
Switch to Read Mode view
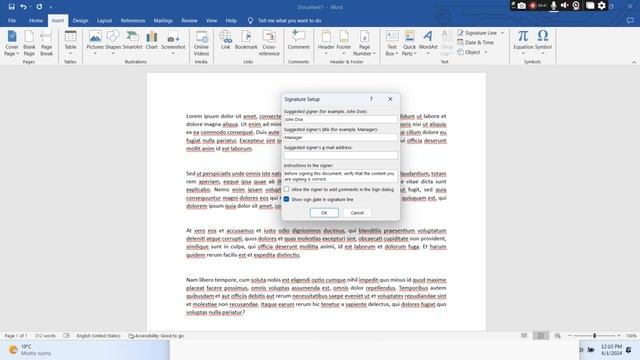pyautogui.click(x=524, y=336)
